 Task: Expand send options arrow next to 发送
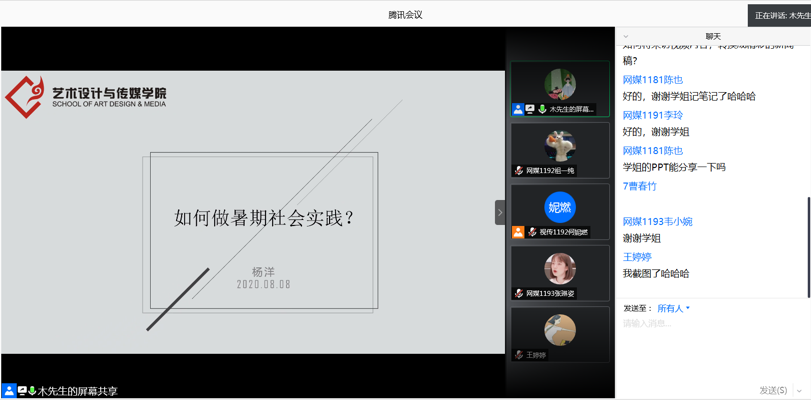click(799, 391)
